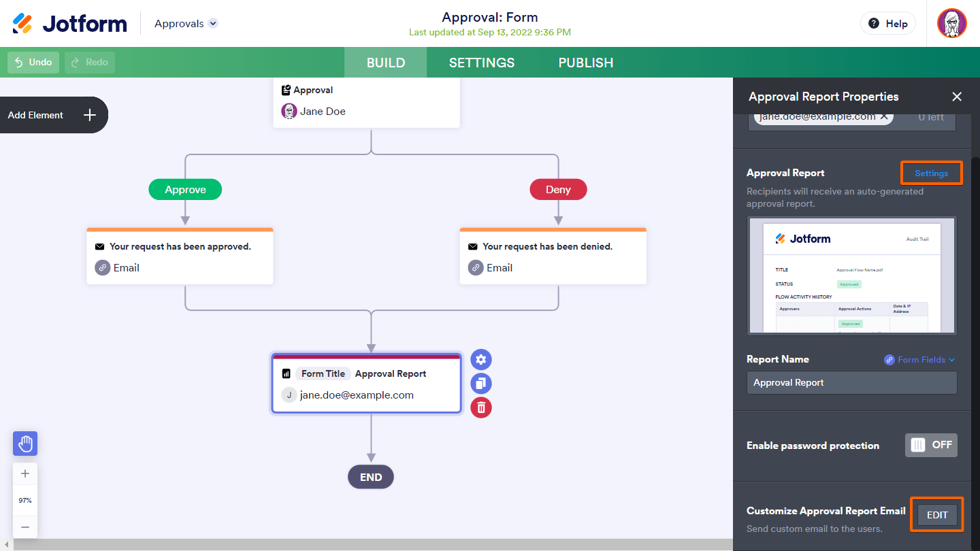Click the Report Name input field
Screen dimensions: 980x551
coord(851,383)
